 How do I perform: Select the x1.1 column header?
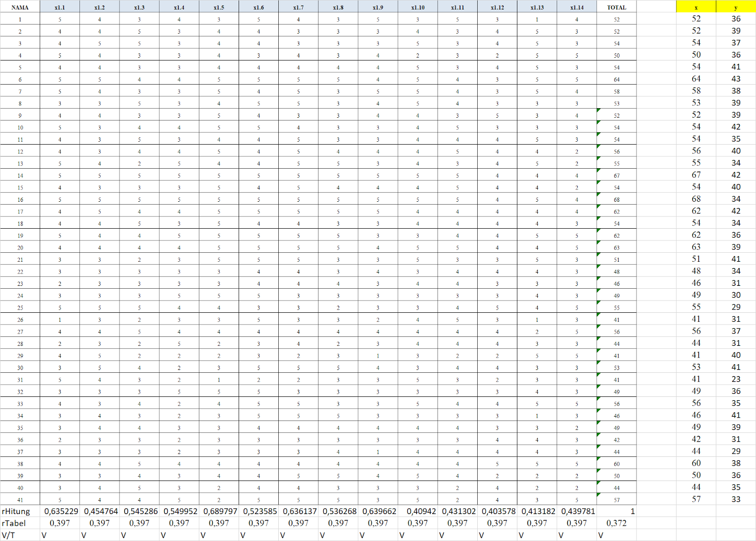(60, 7)
